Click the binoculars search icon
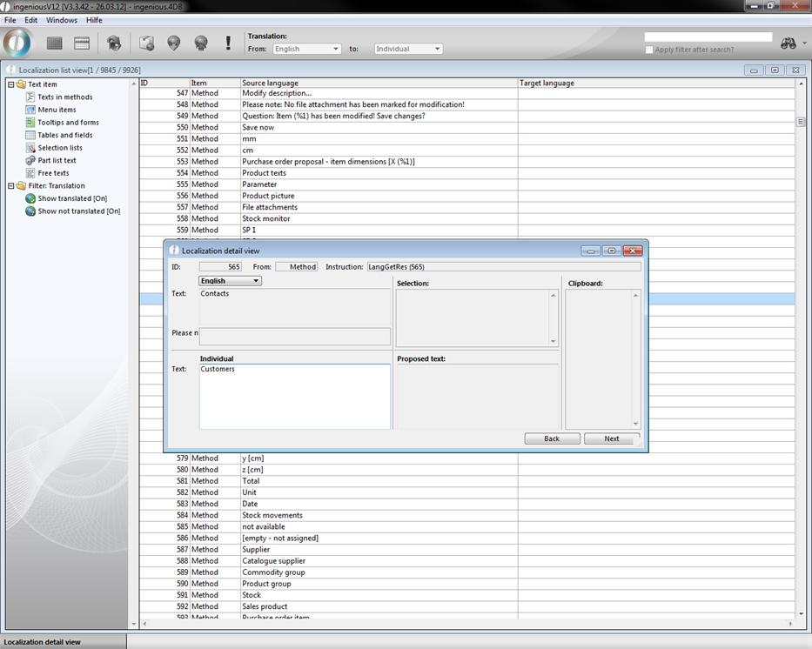This screenshot has height=649, width=812. click(x=789, y=43)
